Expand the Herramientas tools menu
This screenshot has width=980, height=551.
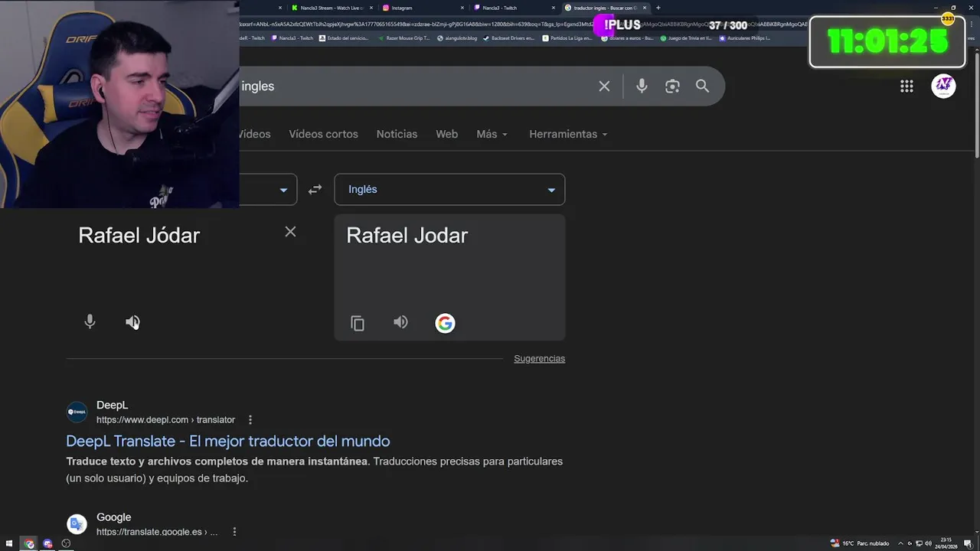pyautogui.click(x=568, y=134)
